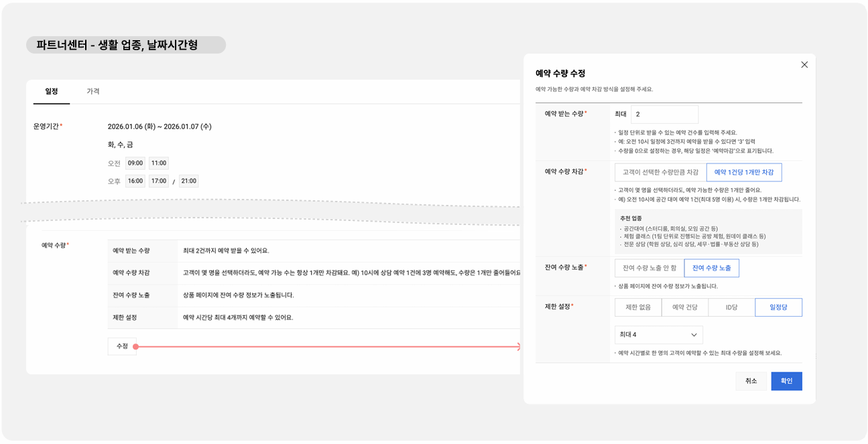Select the 16:00 afternoon time slot
The width and height of the screenshot is (868, 444).
click(135, 181)
